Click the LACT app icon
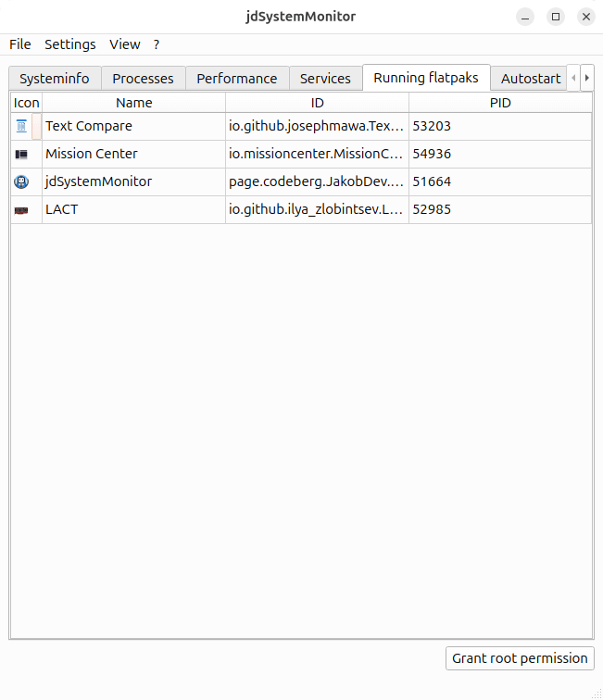This screenshot has width=603, height=700. [x=21, y=210]
